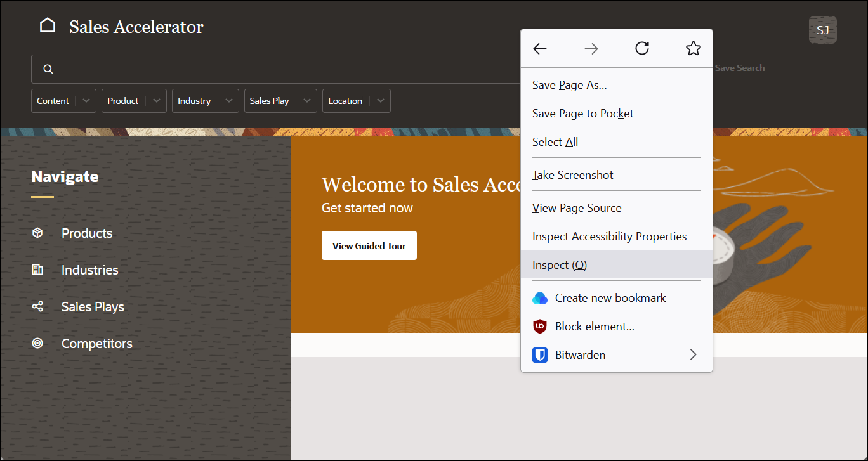Image resolution: width=868 pixels, height=461 pixels.
Task: Open Industries from the Navigate panel
Action: coord(89,269)
